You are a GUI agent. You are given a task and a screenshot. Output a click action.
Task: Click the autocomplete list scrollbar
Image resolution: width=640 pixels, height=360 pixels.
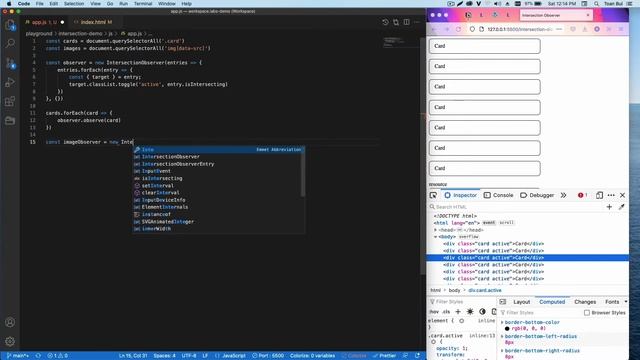(303, 173)
